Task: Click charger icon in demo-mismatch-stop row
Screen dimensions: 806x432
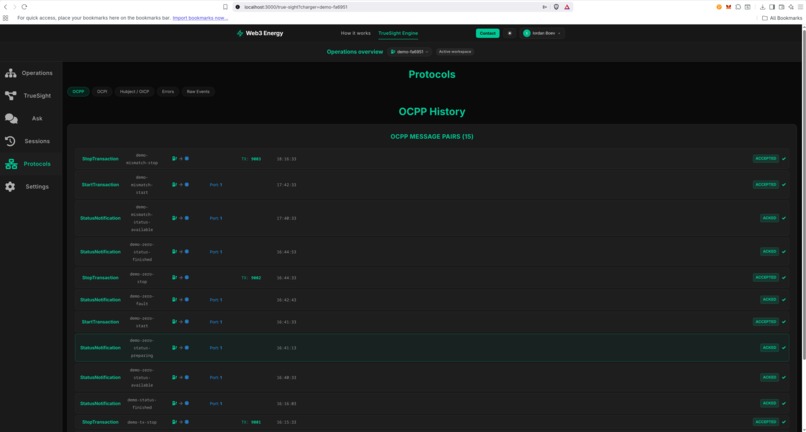Action: tap(174, 158)
